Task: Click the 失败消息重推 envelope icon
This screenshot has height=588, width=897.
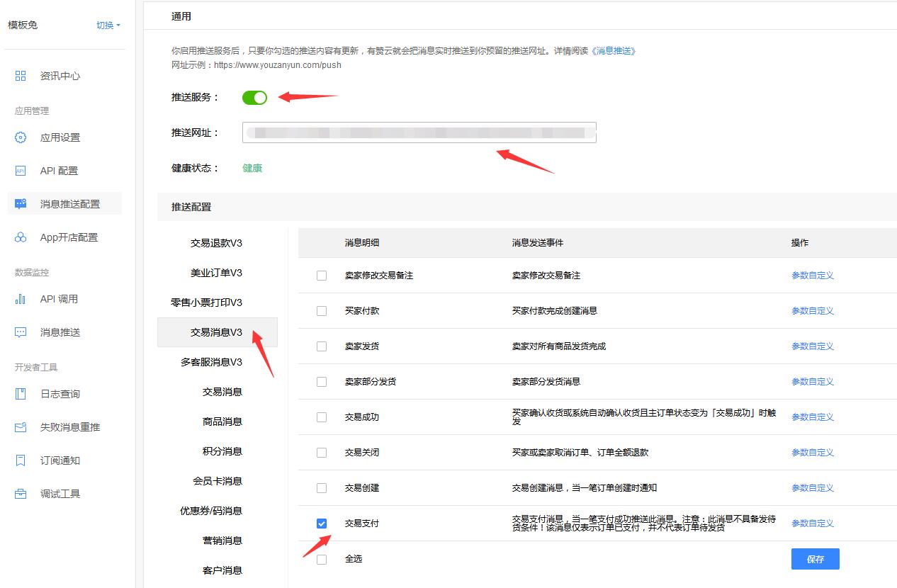Action: 21,427
